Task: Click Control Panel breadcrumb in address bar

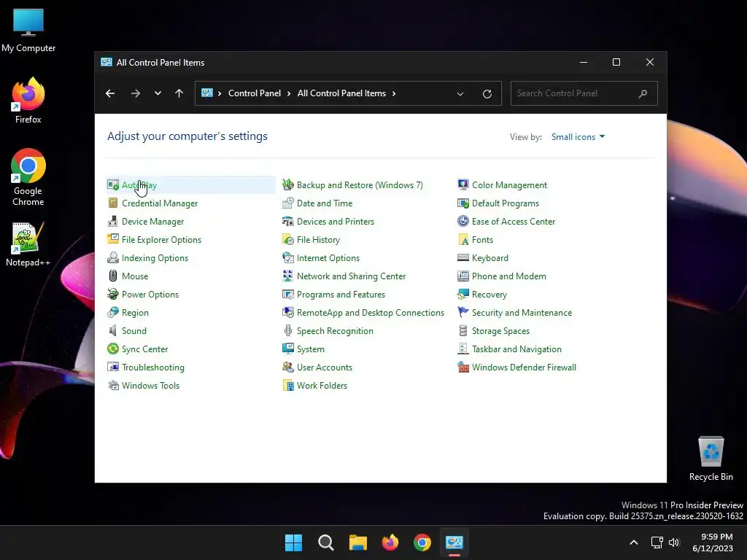Action: pyautogui.click(x=255, y=93)
